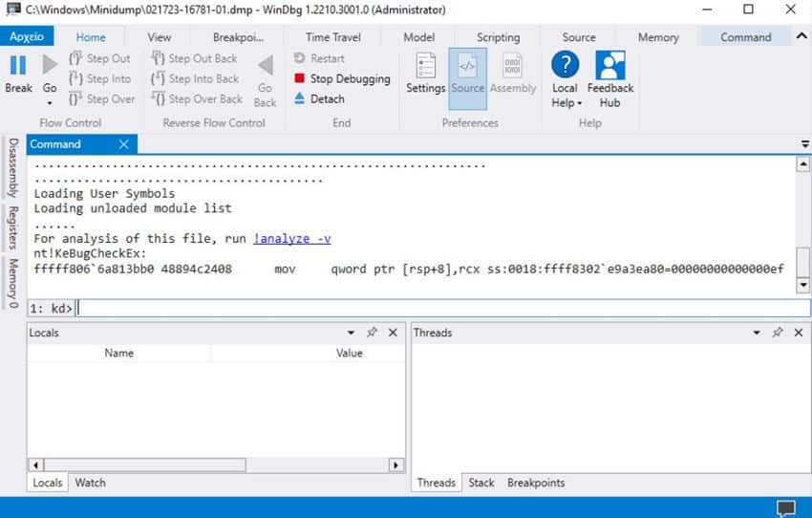Viewport: 812px width, 518px height.
Task: Click into the kd> command input
Action: [x=443, y=308]
